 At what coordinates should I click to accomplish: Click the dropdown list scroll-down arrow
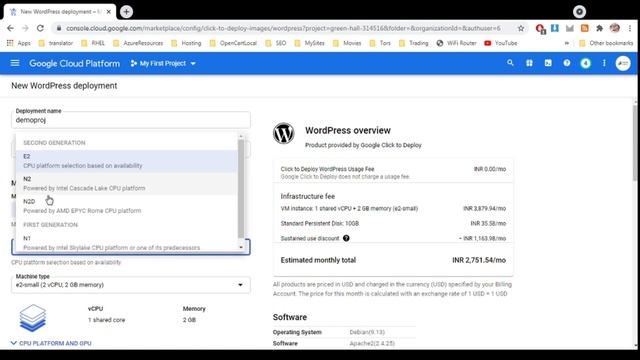tap(241, 247)
